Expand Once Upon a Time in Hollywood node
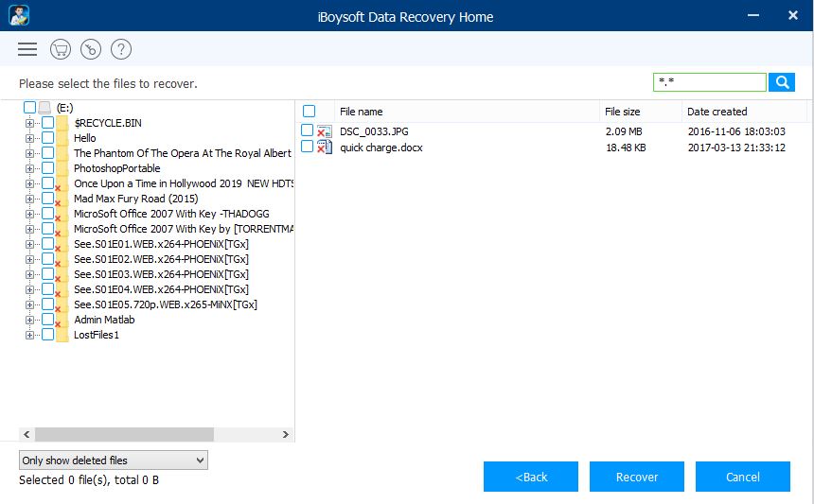Image resolution: width=814 pixels, height=504 pixels. (29, 183)
